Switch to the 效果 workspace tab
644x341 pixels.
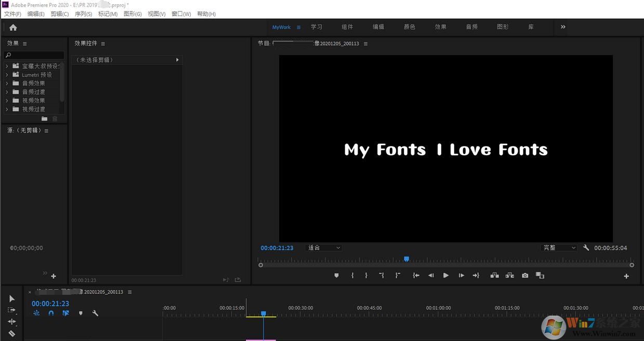click(x=440, y=26)
